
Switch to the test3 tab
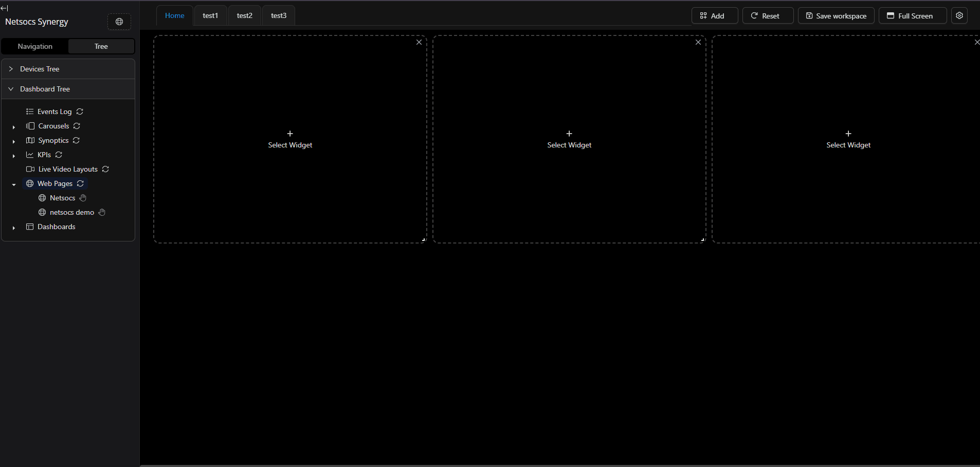pos(279,15)
